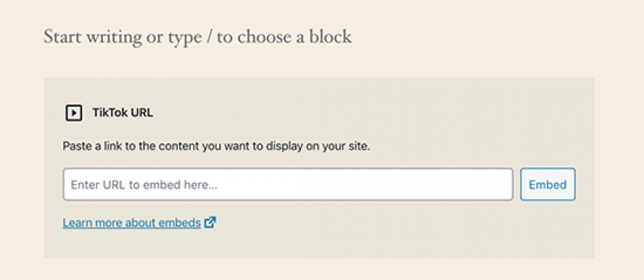Click the Paste a link instruction text

[216, 147]
